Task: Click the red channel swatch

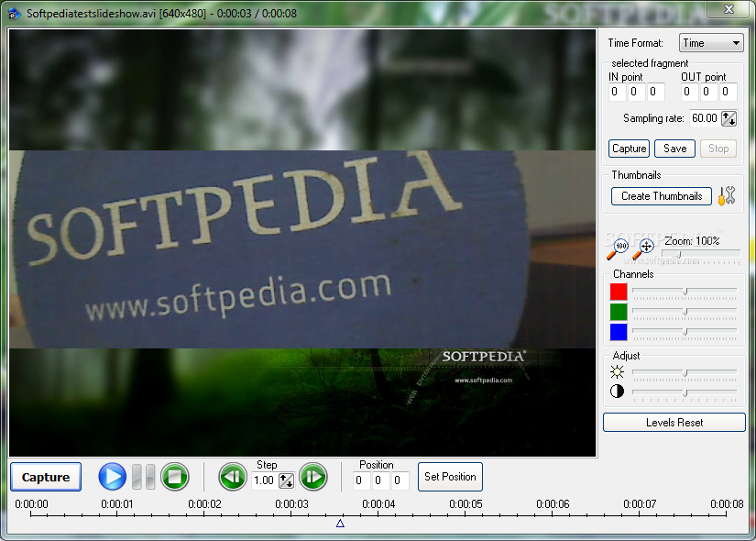Action: click(x=619, y=292)
